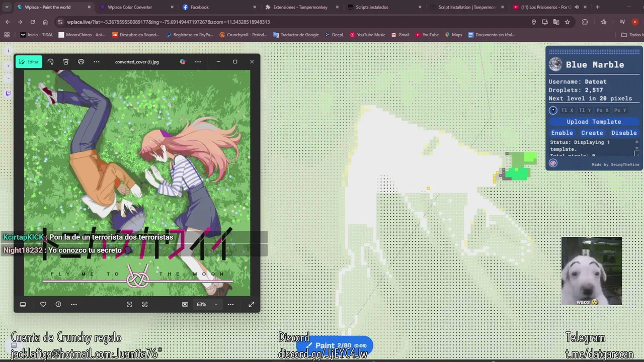The width and height of the screenshot is (644, 362).
Task: Open ellipsis menu right of zoom percentage
Action: pos(230,304)
